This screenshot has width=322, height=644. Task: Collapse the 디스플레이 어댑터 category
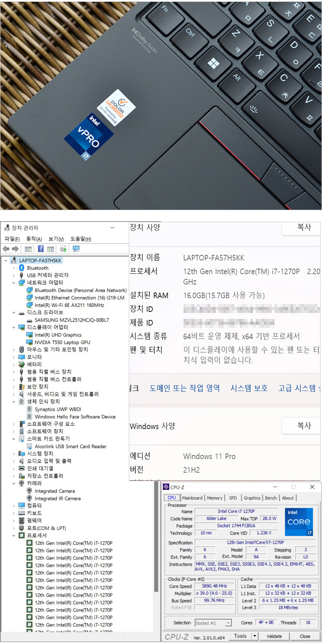pos(14,327)
